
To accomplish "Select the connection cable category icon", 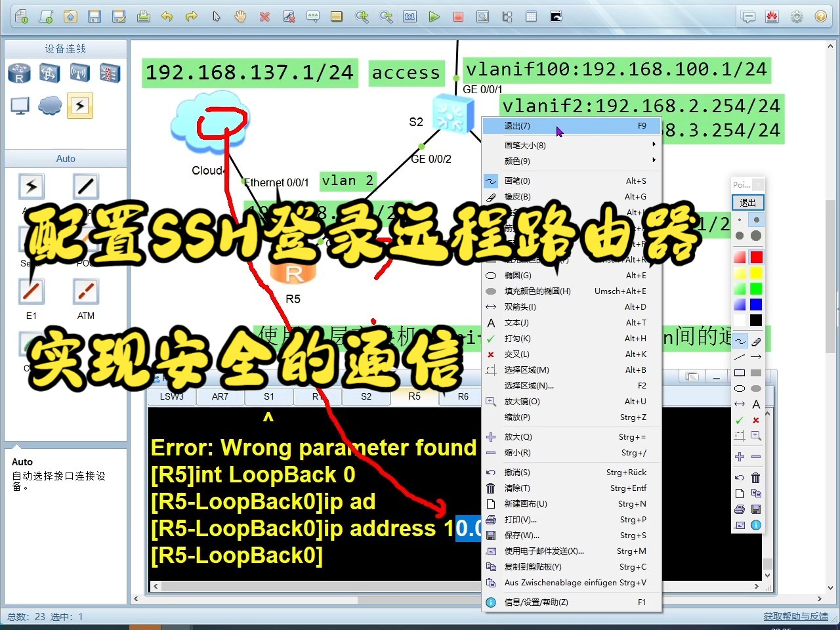I will pos(80,105).
